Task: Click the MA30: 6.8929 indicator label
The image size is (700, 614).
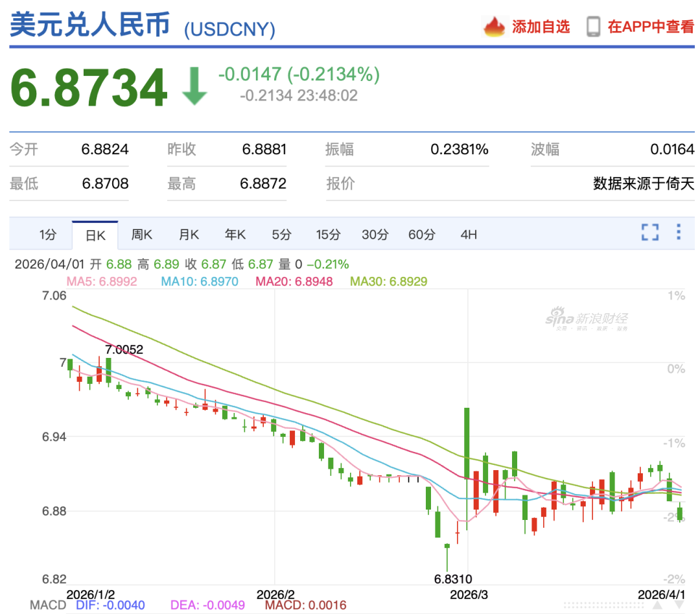Action: coord(388,281)
